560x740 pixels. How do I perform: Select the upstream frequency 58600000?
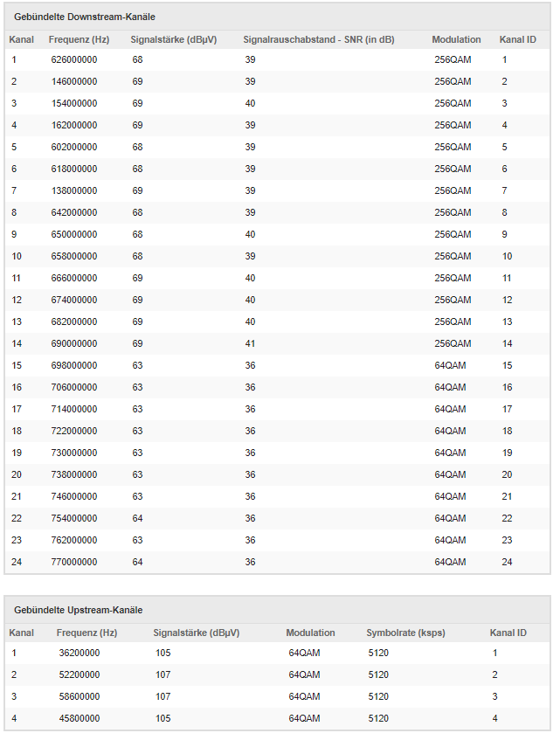[x=78, y=696]
